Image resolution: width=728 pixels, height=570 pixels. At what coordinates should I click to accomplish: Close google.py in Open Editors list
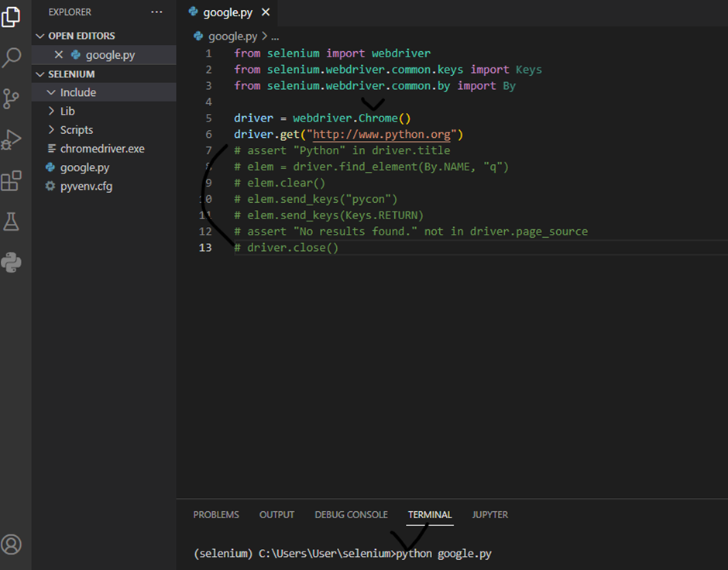[59, 55]
